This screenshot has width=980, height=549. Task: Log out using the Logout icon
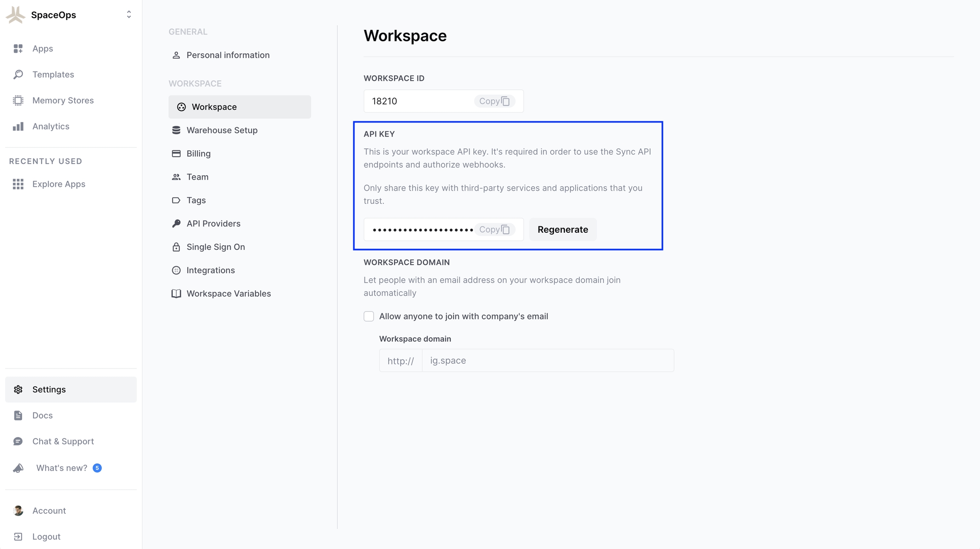click(18, 537)
